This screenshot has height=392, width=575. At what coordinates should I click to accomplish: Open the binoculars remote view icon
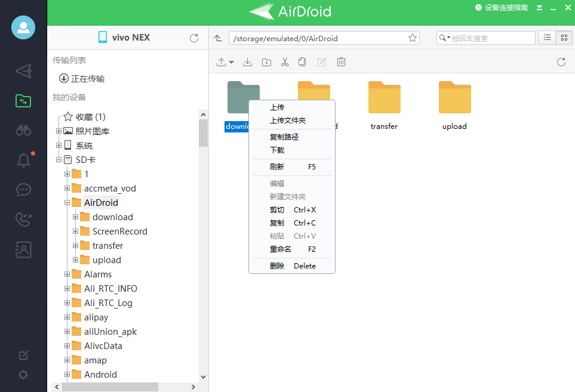click(x=23, y=131)
